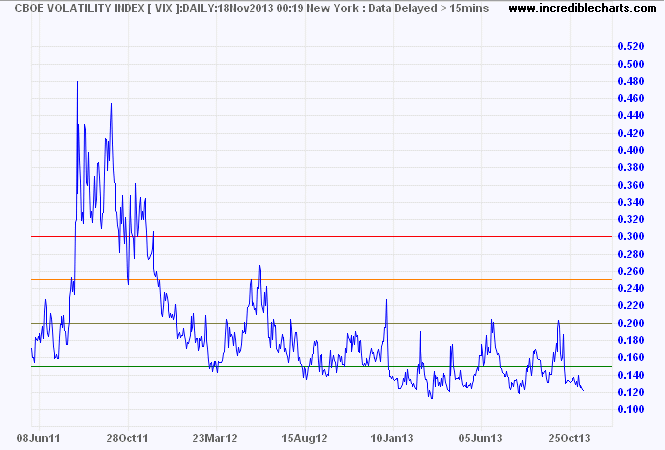Select the 0.440 price axis label
Screen dimensions: 665x450
[x=631, y=115]
